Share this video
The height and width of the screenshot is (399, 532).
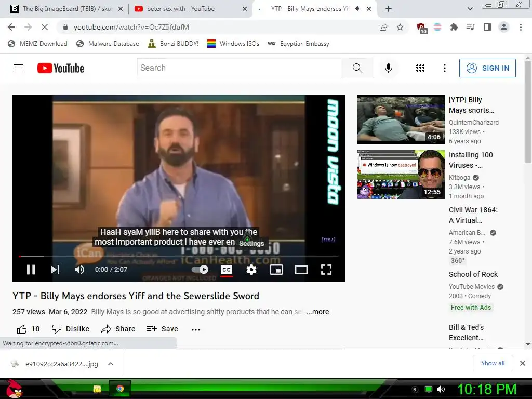[118, 329]
